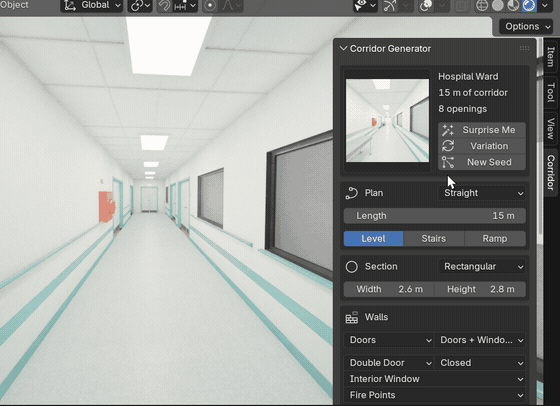The width and height of the screenshot is (560, 406).
Task: Switch to the Item sidebar tab
Action: 550,56
